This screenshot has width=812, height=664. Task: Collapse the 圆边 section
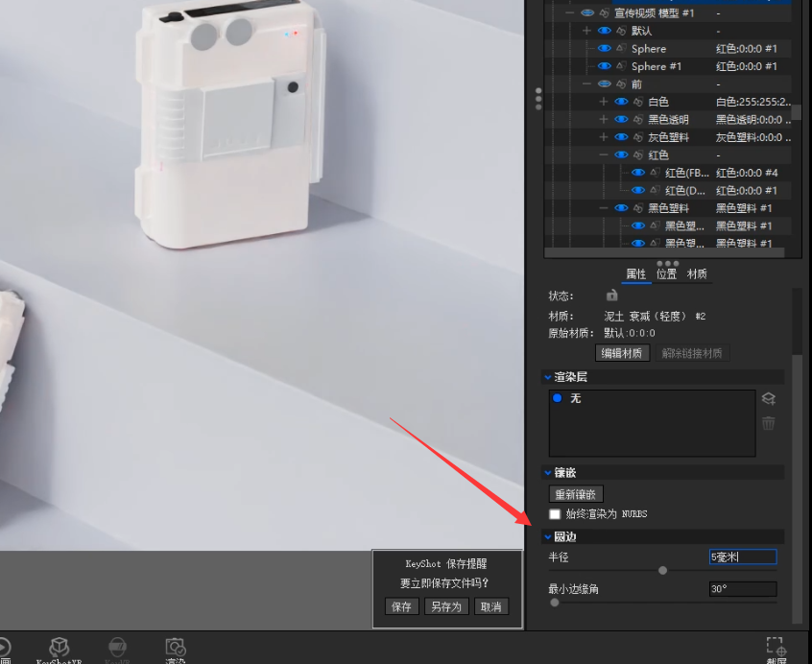[547, 536]
